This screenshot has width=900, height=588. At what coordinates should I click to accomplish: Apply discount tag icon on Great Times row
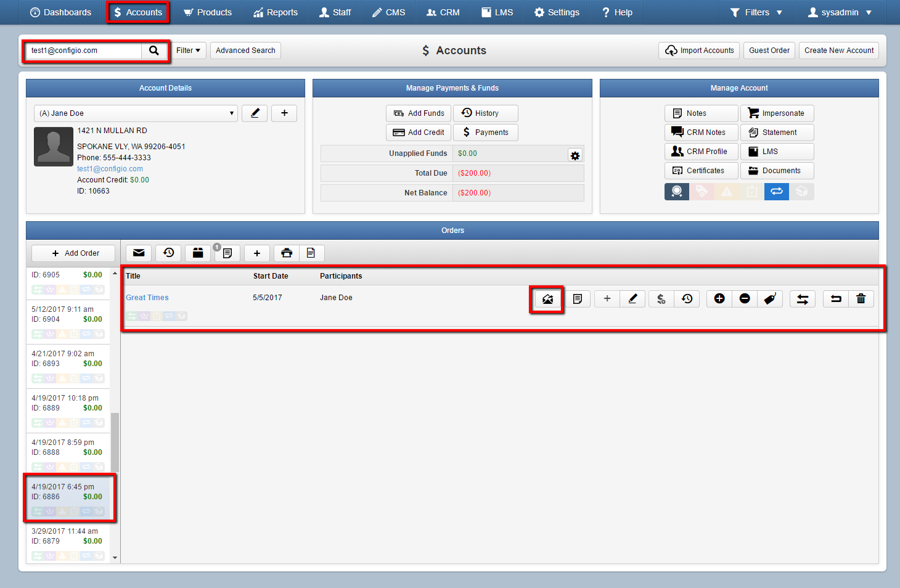pyautogui.click(x=770, y=299)
